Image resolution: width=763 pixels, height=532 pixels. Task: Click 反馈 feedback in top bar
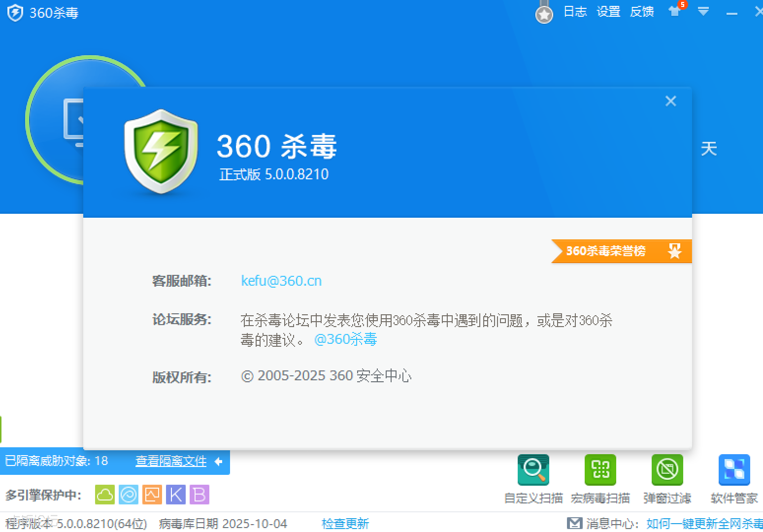tap(642, 11)
